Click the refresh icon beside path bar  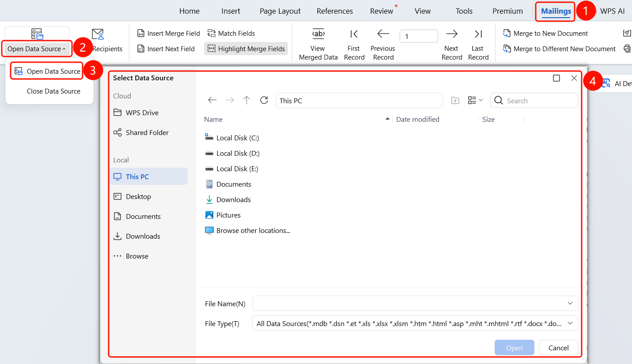(x=264, y=100)
